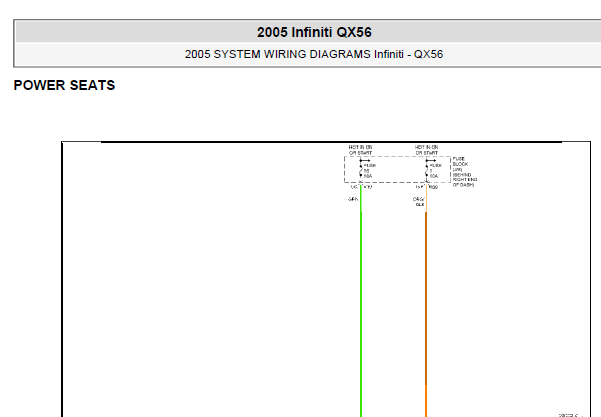Click 'HOT IN ON OR START' above the orange wire
This screenshot has height=417, width=601.
[427, 150]
